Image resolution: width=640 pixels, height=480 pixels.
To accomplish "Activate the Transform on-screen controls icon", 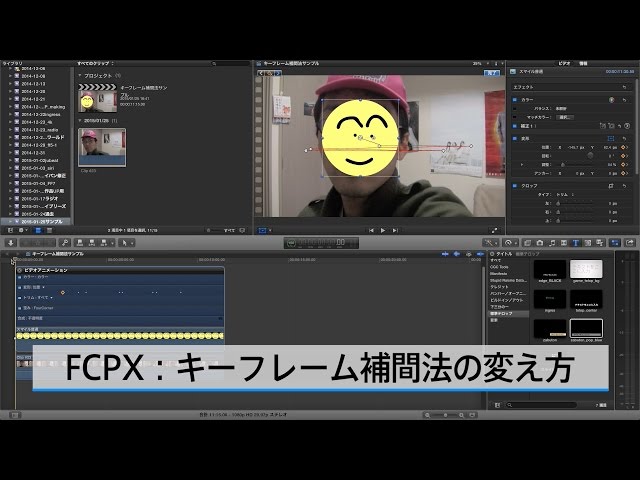I will pyautogui.click(x=611, y=139).
